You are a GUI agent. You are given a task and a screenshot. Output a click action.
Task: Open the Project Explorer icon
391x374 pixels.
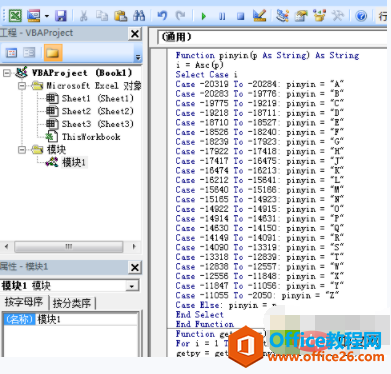tap(282, 16)
